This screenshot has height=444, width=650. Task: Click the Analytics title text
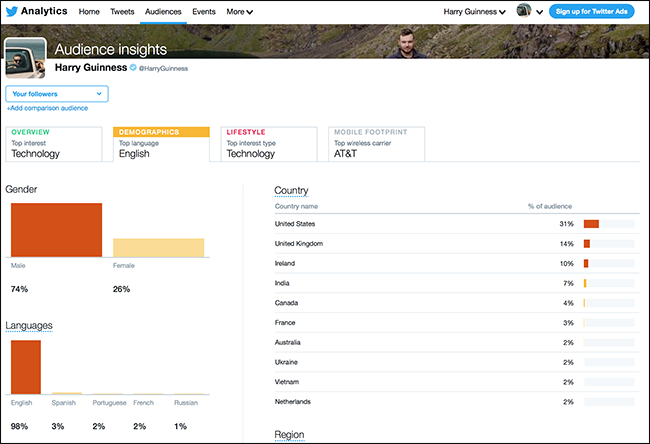[x=44, y=11]
